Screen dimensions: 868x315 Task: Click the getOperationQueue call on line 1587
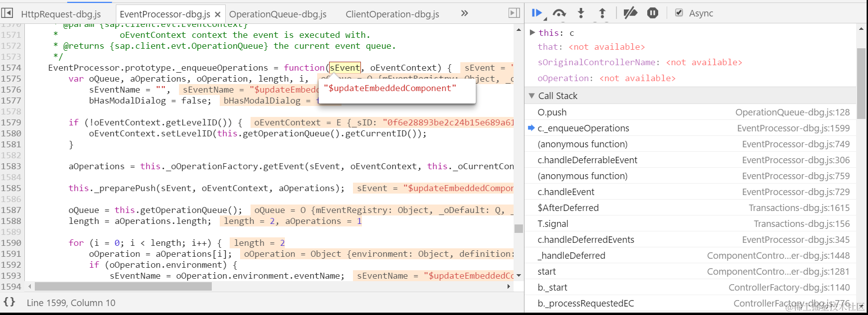(x=186, y=210)
